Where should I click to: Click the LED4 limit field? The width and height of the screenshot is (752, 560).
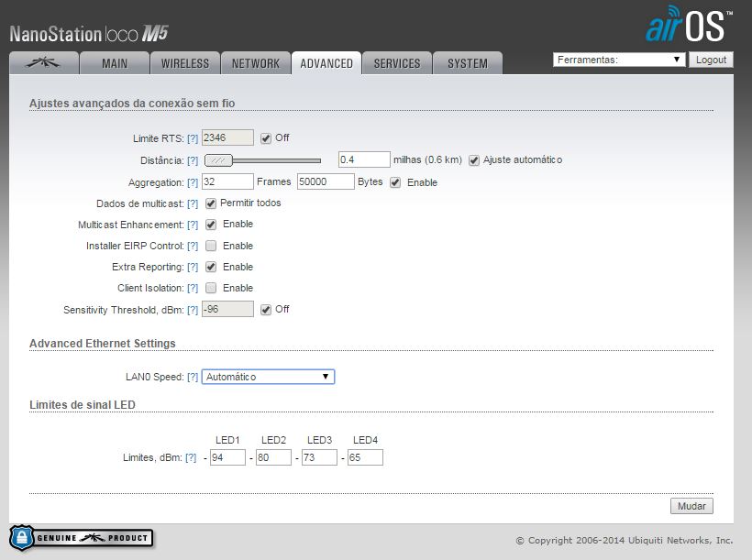coord(365,457)
